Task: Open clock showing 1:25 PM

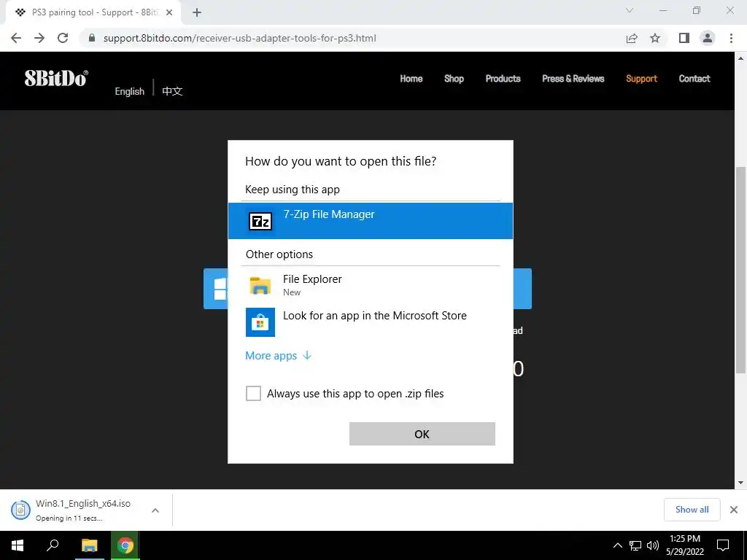Action: (684, 545)
